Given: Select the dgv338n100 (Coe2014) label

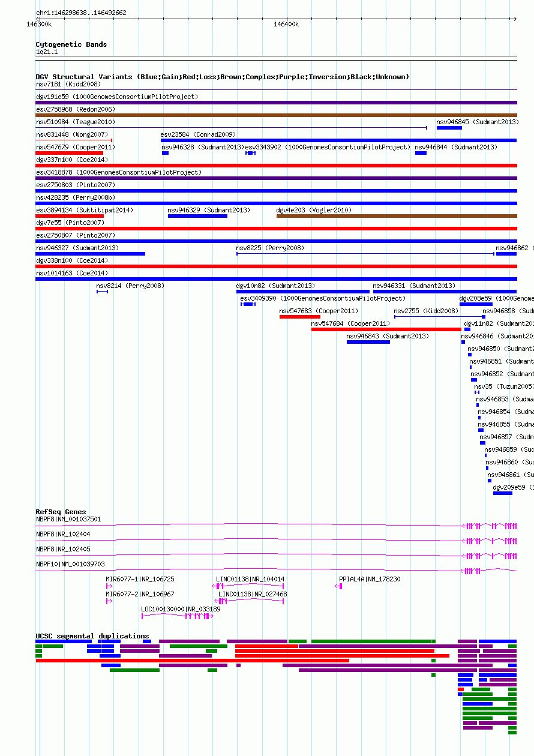Looking at the screenshot, I should coord(72,261).
